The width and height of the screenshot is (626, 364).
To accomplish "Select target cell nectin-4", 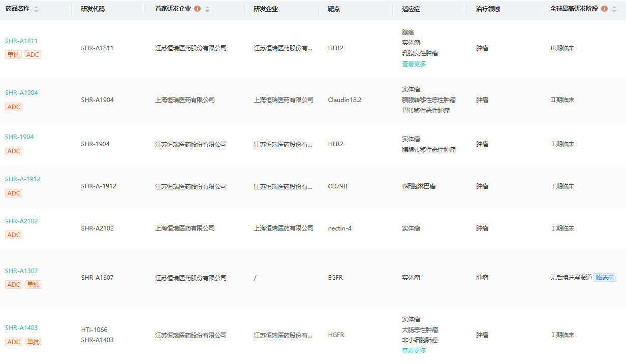I will click(x=340, y=228).
